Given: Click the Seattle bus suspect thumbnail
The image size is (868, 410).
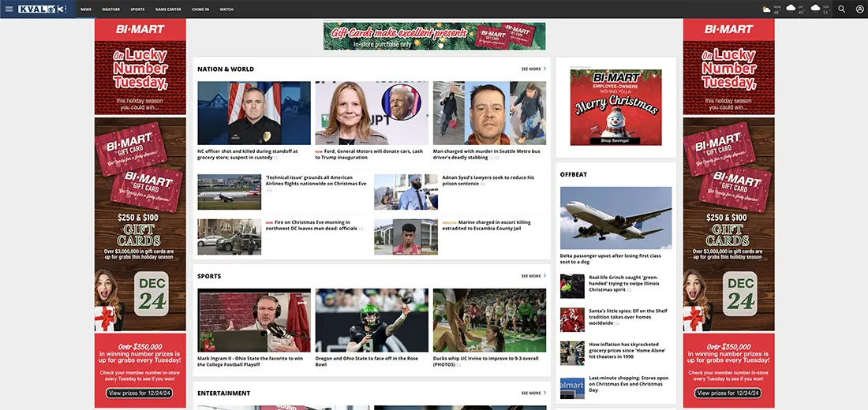Looking at the screenshot, I should click(x=489, y=114).
